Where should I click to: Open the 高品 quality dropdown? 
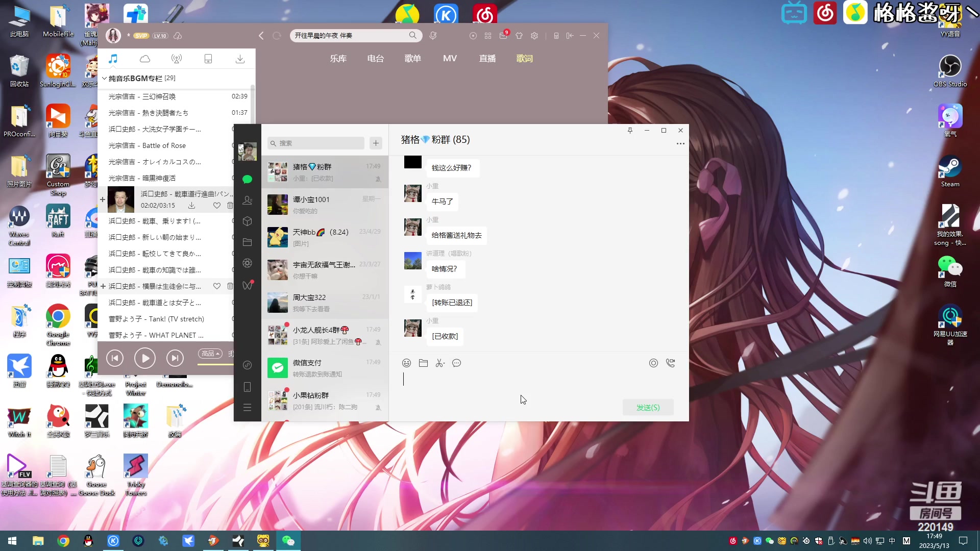click(x=210, y=354)
